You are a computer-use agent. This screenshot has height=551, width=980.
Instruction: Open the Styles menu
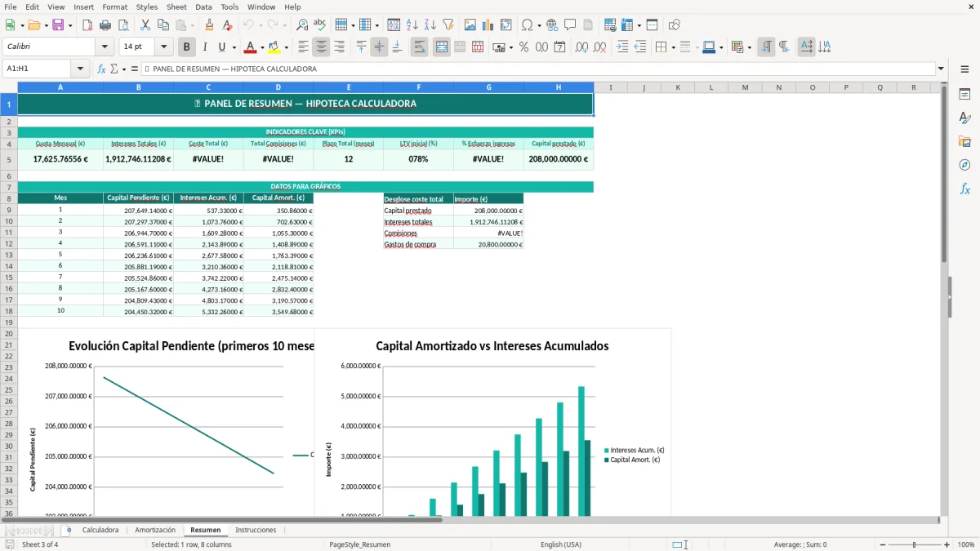click(147, 7)
